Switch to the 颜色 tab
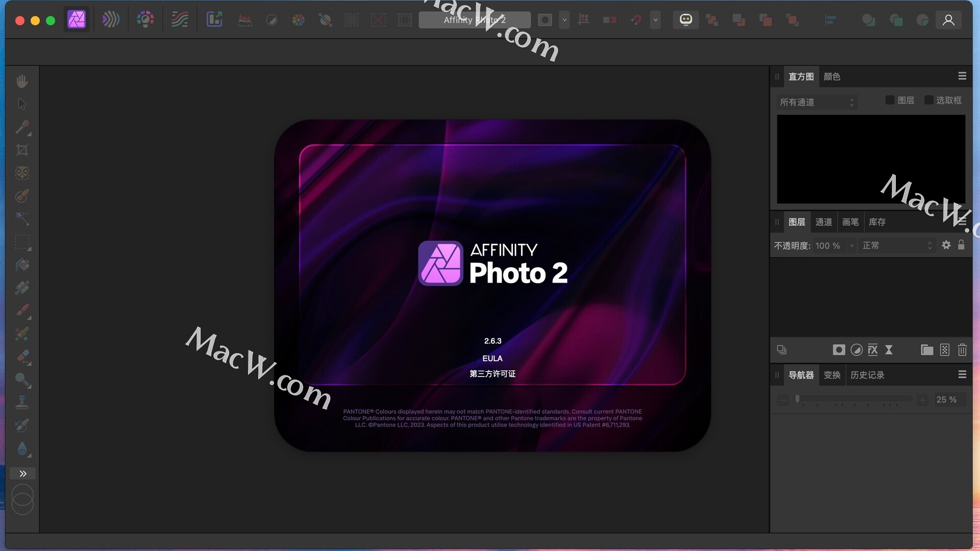This screenshot has height=551, width=980. 831,77
